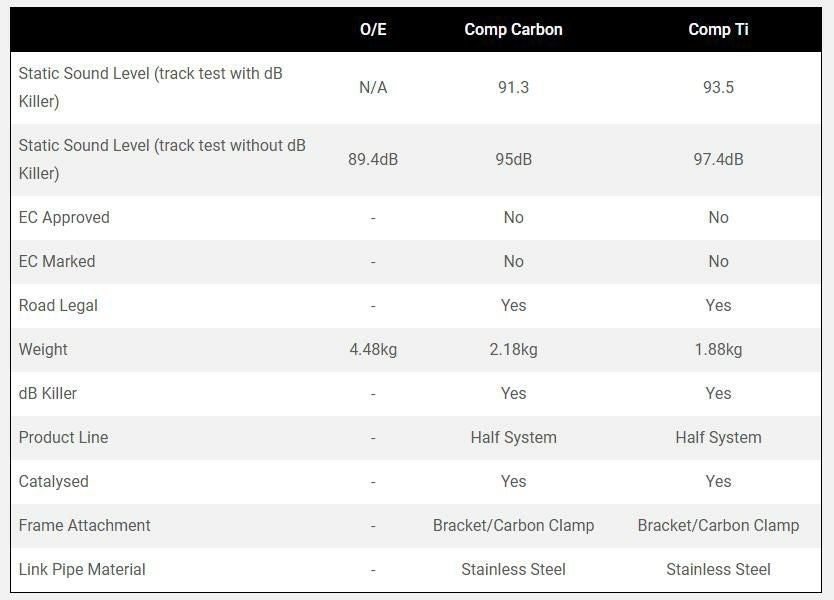Click the 97.4dB Comp Ti value
The image size is (834, 600).
718,160
